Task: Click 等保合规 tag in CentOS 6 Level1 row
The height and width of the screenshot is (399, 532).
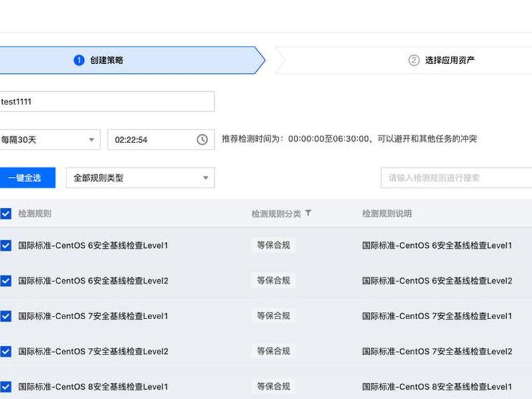Action: pos(273,245)
